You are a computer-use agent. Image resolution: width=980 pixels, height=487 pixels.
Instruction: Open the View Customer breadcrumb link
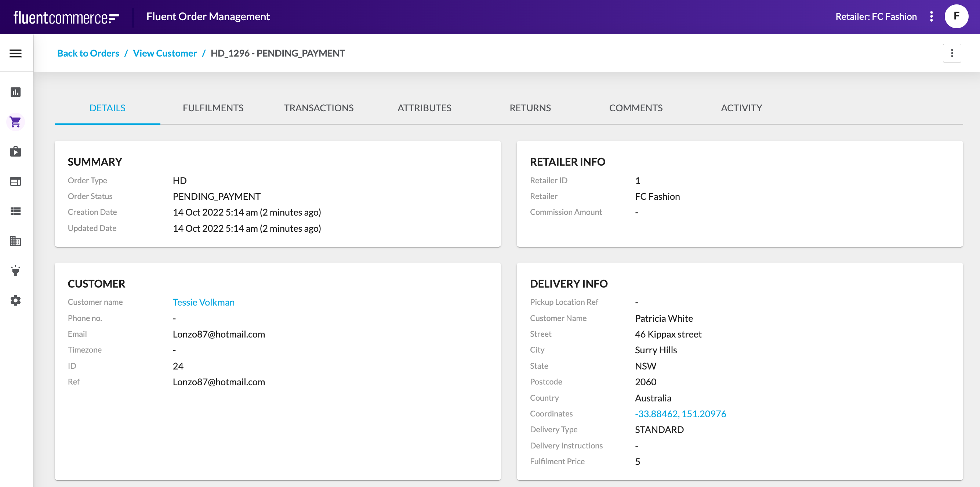click(x=165, y=53)
